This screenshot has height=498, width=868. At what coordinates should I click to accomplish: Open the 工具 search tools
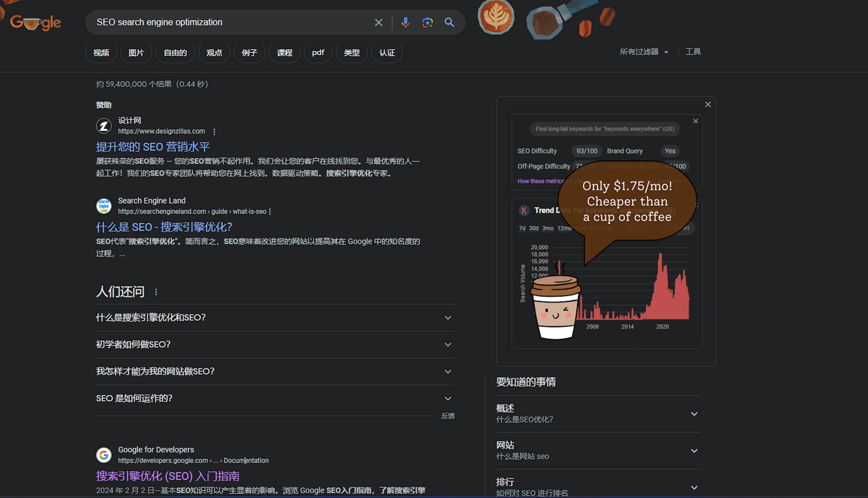click(x=693, y=52)
